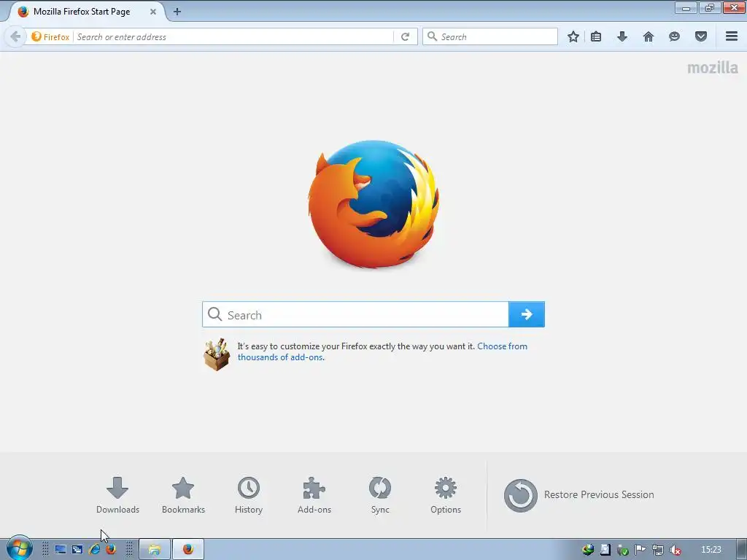Viewport: 747px width, 560px height.
Task: Open Bookmarks from start page launcher
Action: click(183, 495)
